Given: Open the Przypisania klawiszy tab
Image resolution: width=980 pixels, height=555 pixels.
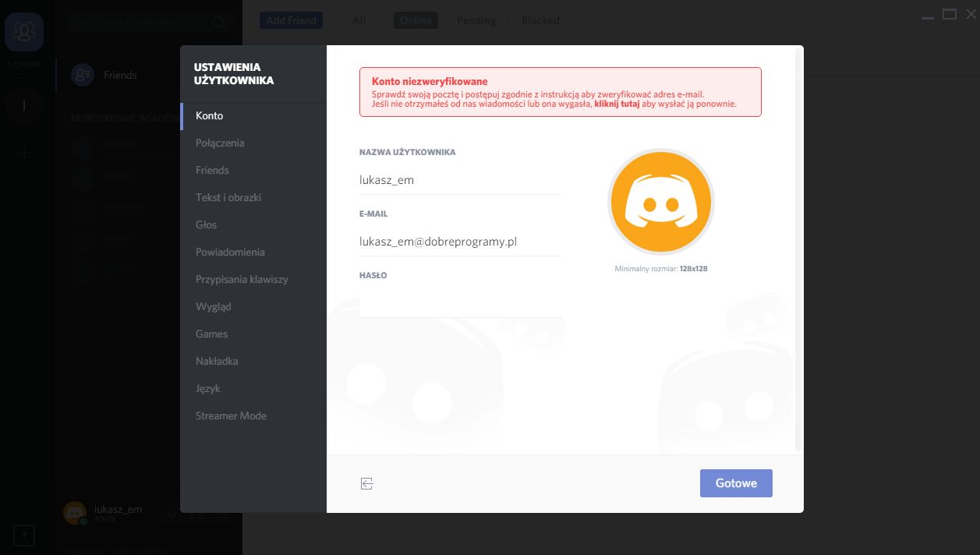Looking at the screenshot, I should [253, 279].
